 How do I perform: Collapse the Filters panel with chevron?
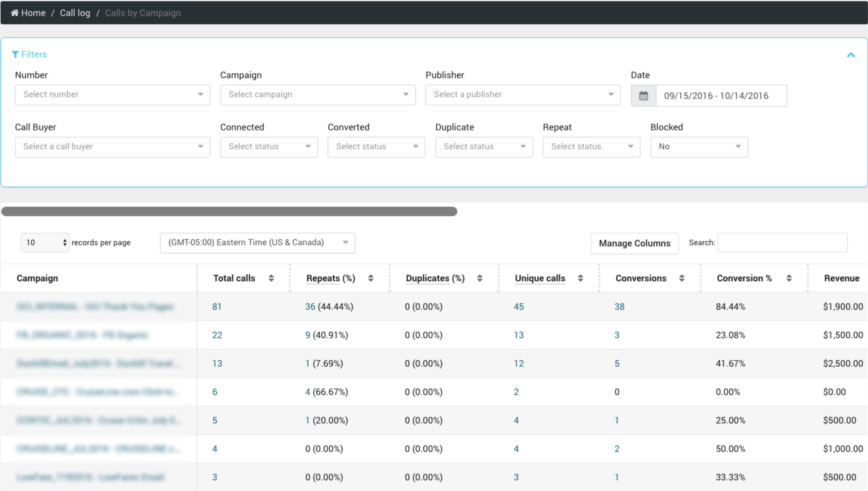click(x=851, y=54)
